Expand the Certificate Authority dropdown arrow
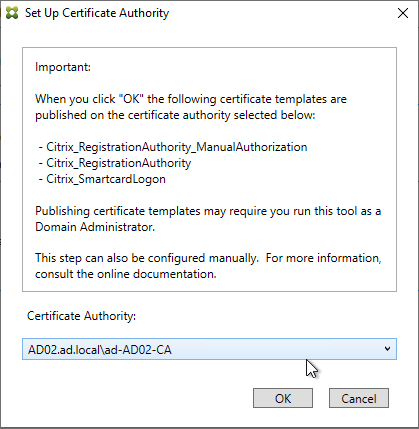The width and height of the screenshot is (419, 429). [387, 349]
